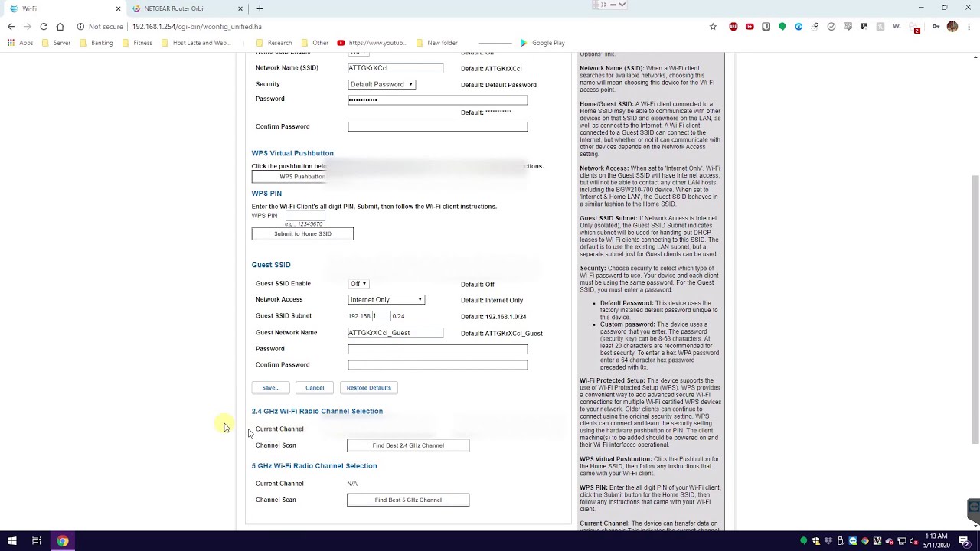This screenshot has width=980, height=551.
Task: Open a new browser tab
Action: tap(260, 8)
